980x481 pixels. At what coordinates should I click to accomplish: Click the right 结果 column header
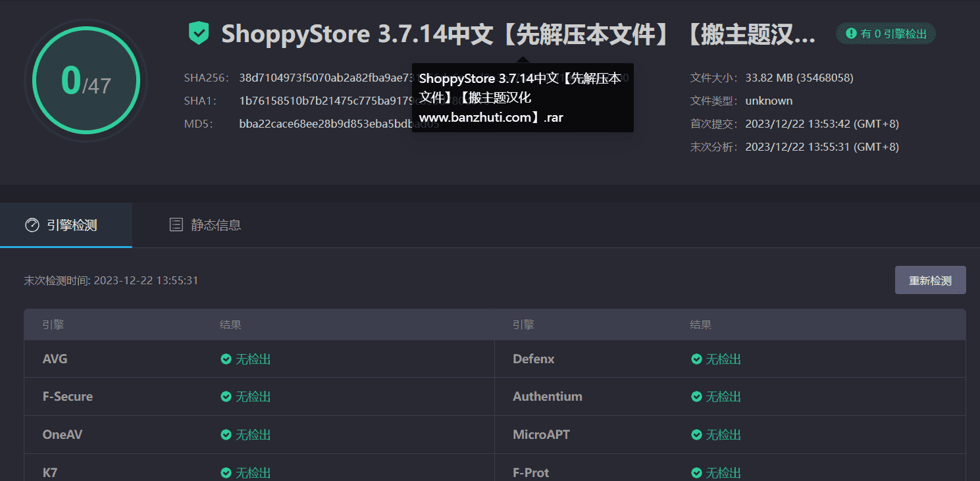pyautogui.click(x=700, y=324)
